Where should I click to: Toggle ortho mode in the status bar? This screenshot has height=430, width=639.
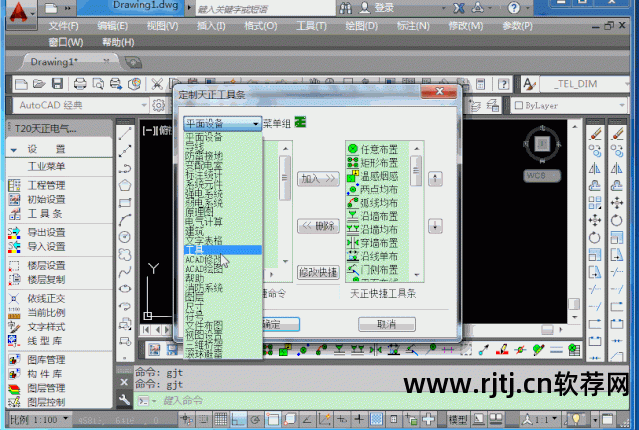coord(238,419)
